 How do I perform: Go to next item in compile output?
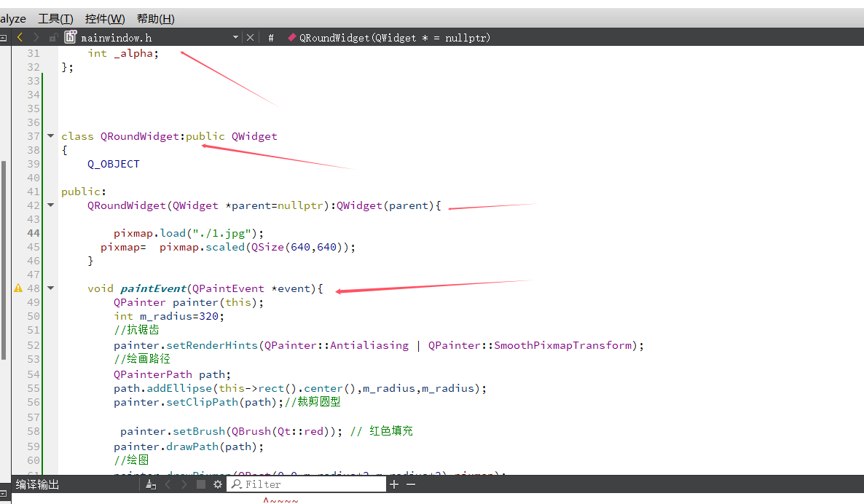(184, 485)
